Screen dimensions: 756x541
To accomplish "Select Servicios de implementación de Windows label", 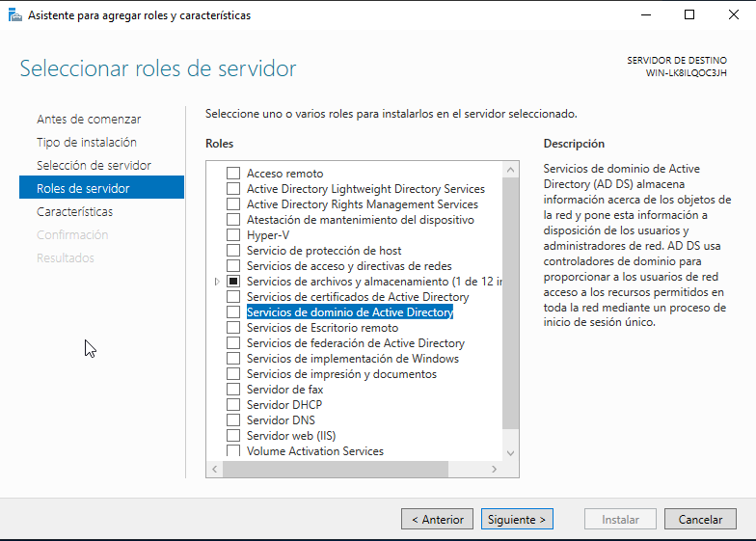I will click(353, 359).
